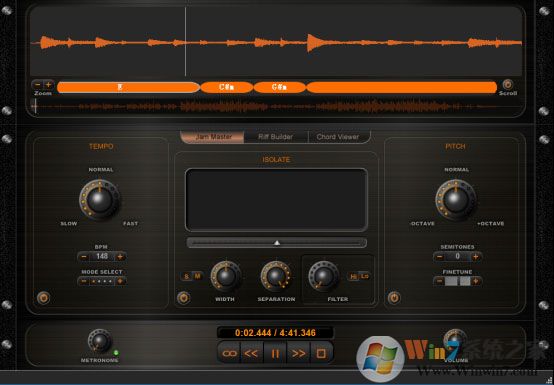
Task: Rewind using the double left arrows
Action: (252, 353)
